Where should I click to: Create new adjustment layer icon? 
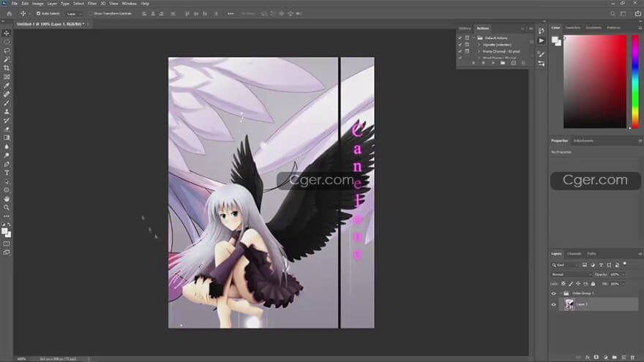pos(605,358)
